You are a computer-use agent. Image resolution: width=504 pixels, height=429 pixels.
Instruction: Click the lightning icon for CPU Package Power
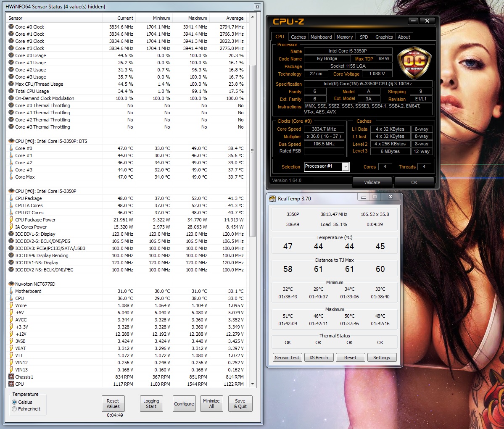pyautogui.click(x=11, y=219)
